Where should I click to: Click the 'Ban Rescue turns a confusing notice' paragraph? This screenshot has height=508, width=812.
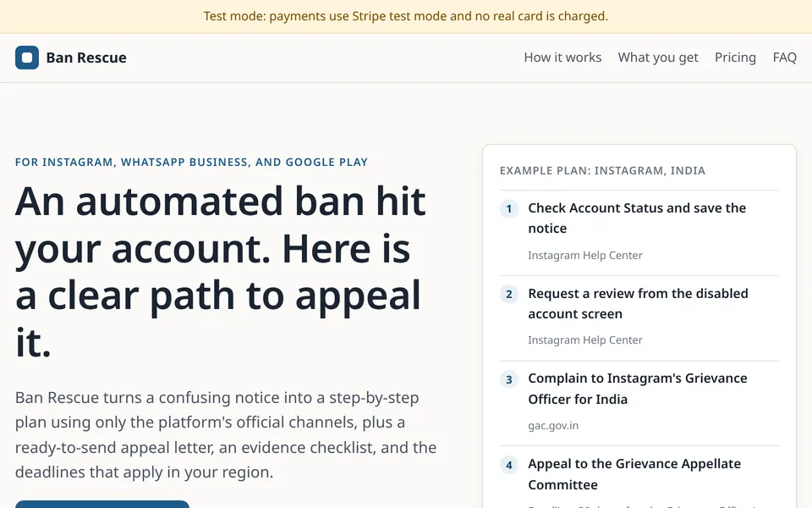226,435
